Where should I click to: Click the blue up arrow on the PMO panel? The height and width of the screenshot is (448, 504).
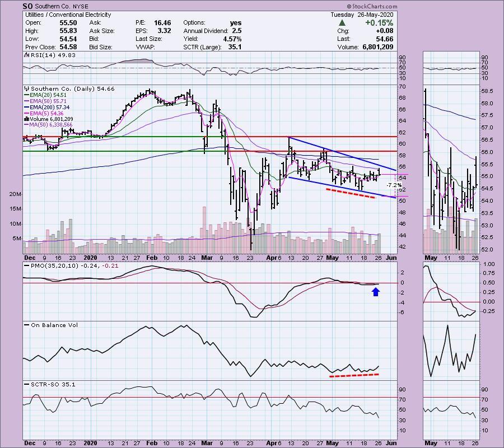(x=376, y=292)
